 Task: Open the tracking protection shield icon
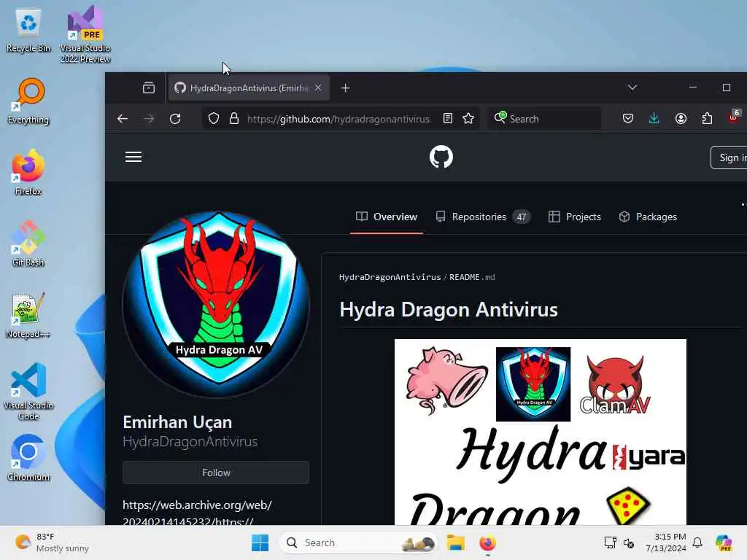coord(214,119)
